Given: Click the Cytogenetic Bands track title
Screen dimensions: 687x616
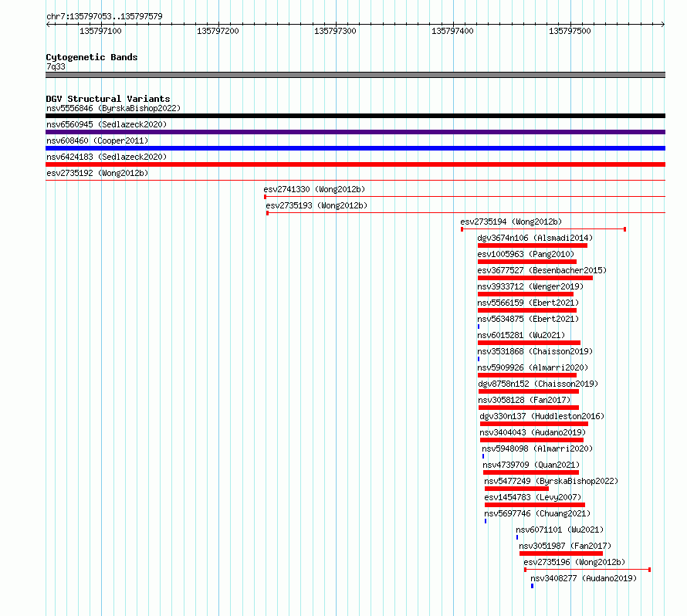Looking at the screenshot, I should click(x=92, y=57).
